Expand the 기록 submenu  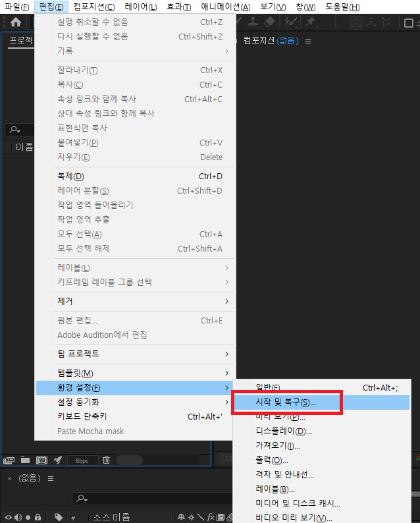click(136, 51)
